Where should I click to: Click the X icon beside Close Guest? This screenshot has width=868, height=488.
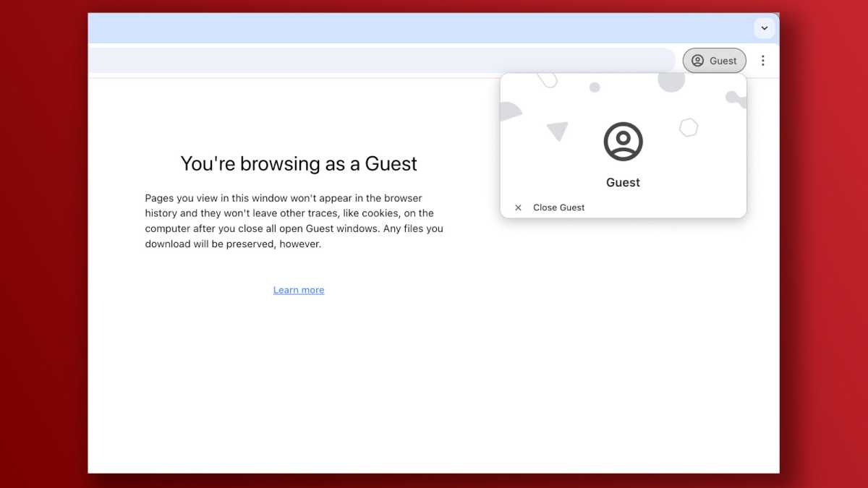tap(518, 207)
